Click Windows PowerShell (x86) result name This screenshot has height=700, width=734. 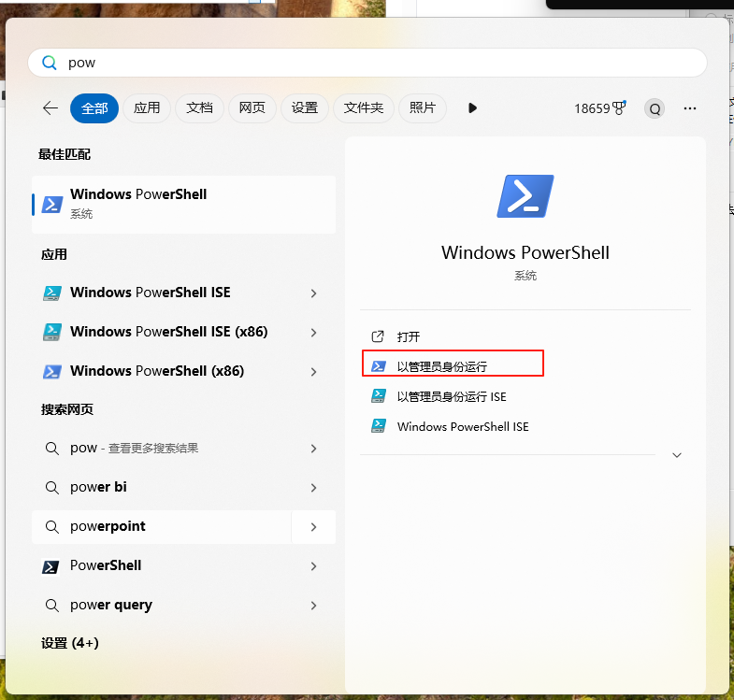coord(157,371)
